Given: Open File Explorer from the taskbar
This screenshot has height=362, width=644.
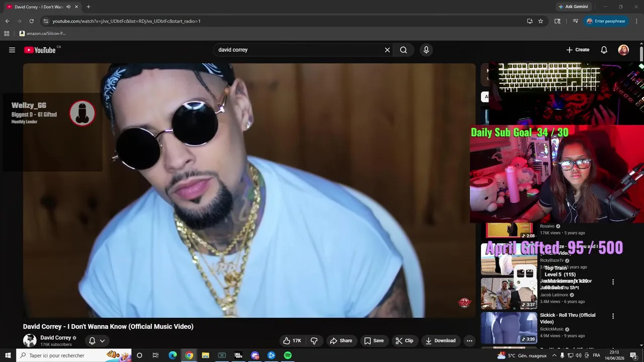Looking at the screenshot, I should pos(205,355).
